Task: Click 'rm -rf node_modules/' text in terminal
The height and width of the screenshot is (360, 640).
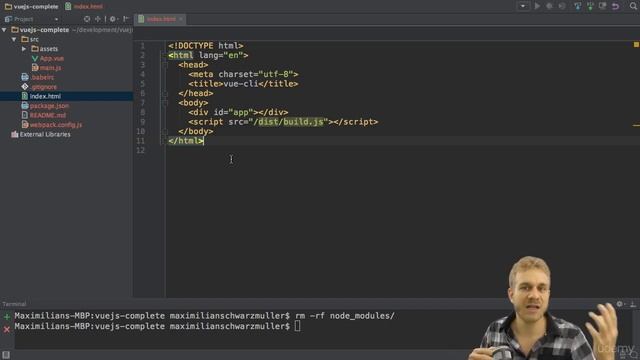Action: pos(345,316)
